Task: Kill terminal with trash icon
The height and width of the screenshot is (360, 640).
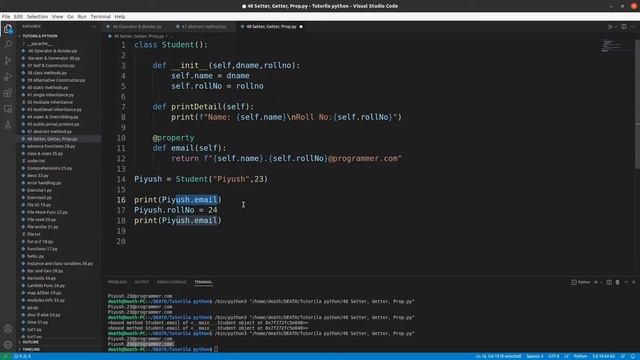Action: pyautogui.click(x=618, y=282)
